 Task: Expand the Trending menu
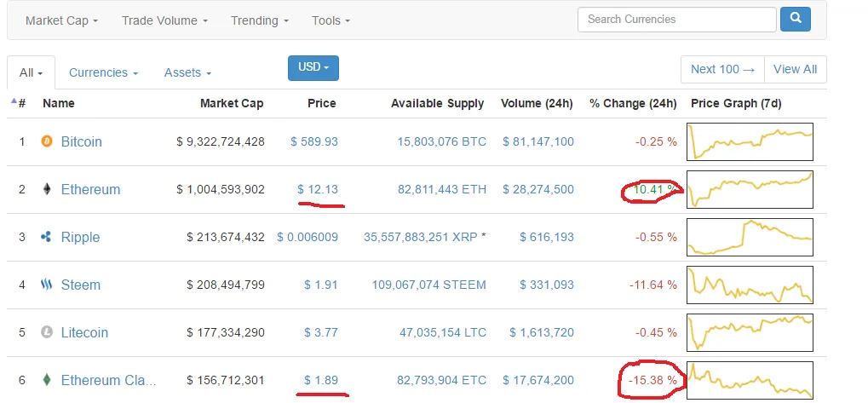[x=260, y=20]
